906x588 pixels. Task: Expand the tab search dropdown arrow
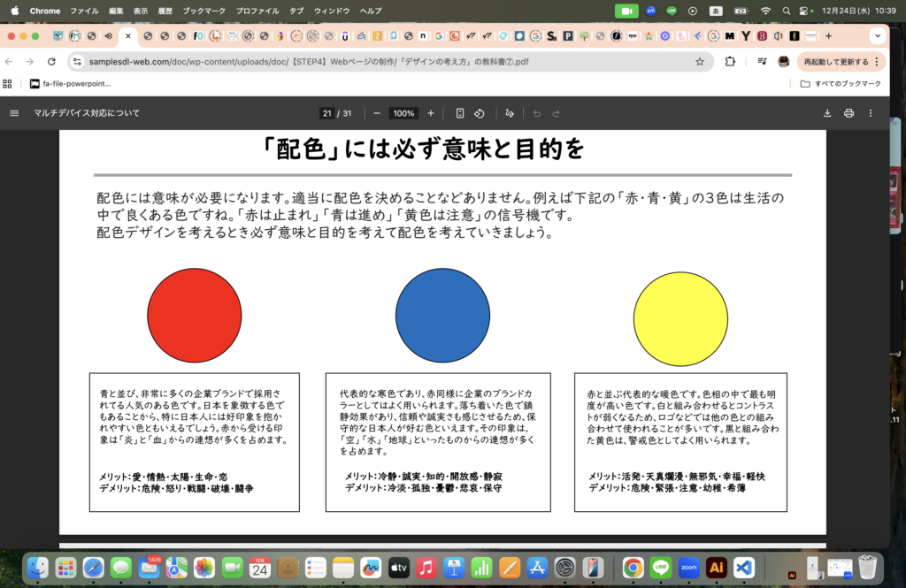pyautogui.click(x=877, y=36)
